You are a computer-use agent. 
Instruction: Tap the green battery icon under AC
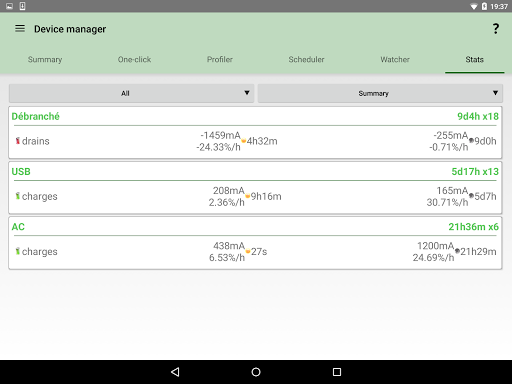[x=18, y=251]
